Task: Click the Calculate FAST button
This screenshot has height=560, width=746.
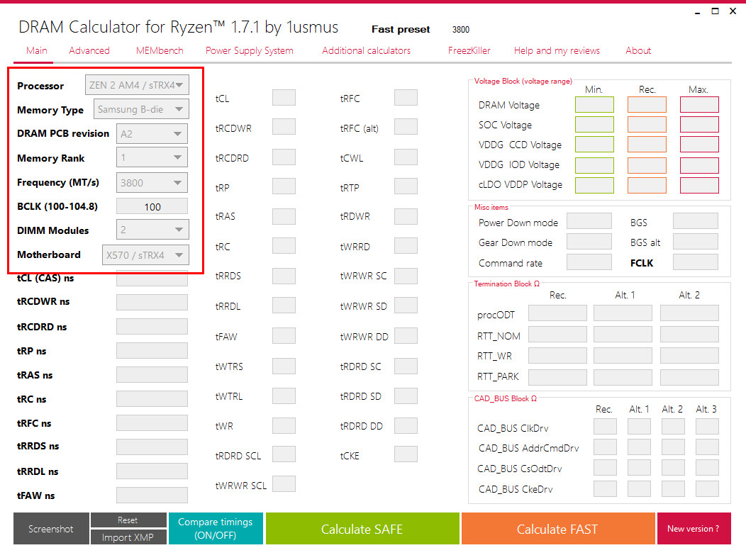Action: point(557,529)
